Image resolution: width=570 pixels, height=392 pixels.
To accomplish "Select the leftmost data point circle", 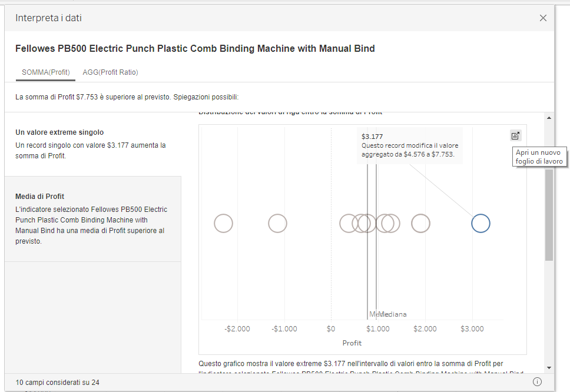I will (x=223, y=224).
